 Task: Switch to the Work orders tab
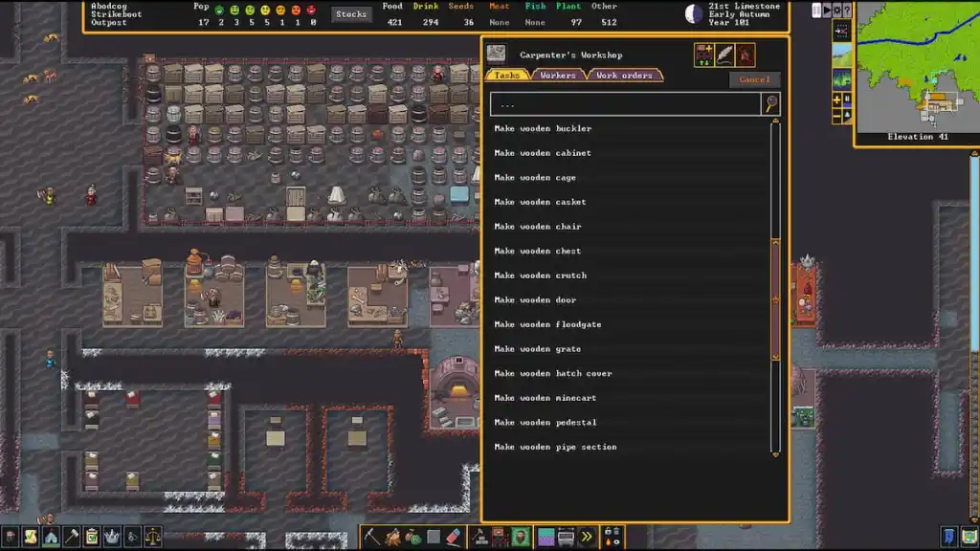[624, 75]
